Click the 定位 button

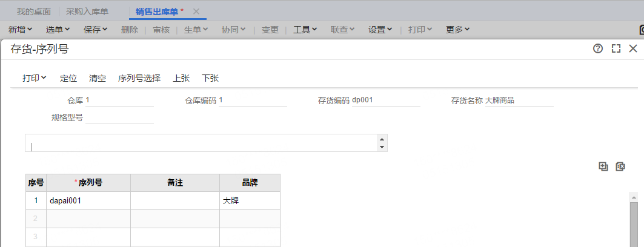pyautogui.click(x=68, y=78)
